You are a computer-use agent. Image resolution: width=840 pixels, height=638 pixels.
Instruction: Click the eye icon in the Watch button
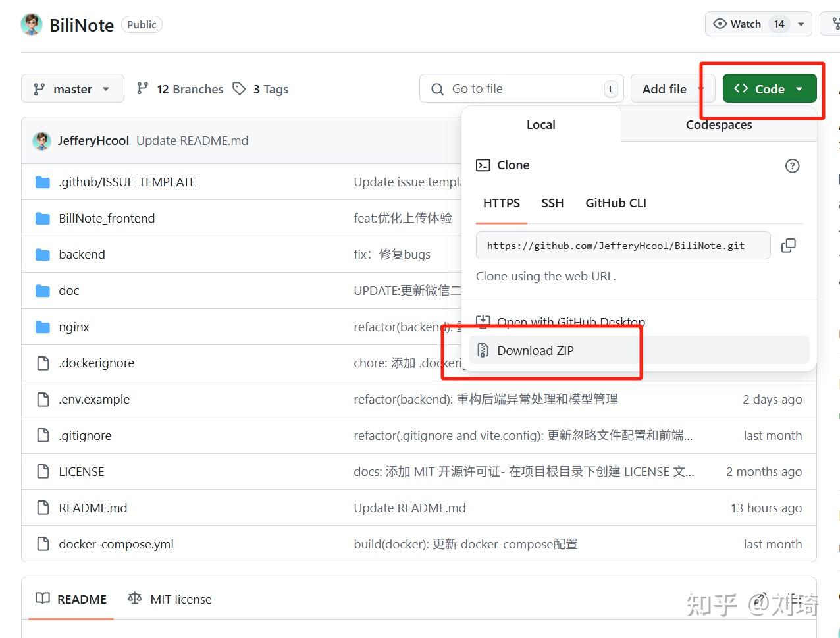(x=720, y=24)
